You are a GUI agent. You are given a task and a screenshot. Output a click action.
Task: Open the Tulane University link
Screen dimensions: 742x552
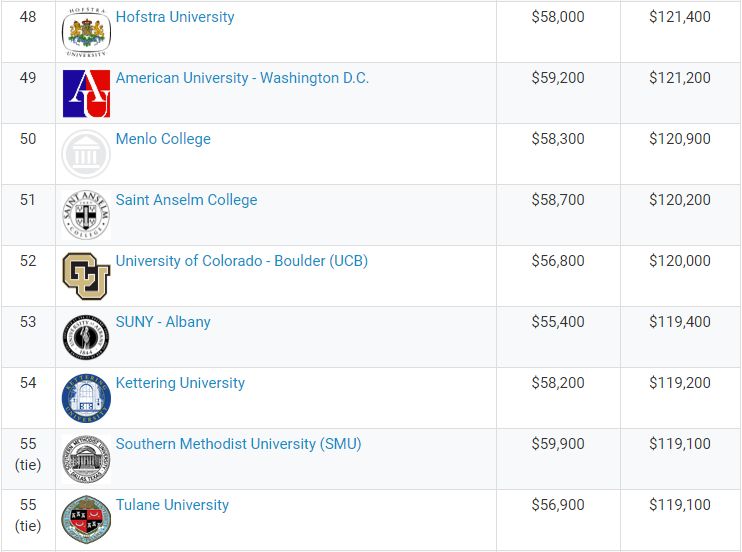pyautogui.click(x=172, y=505)
